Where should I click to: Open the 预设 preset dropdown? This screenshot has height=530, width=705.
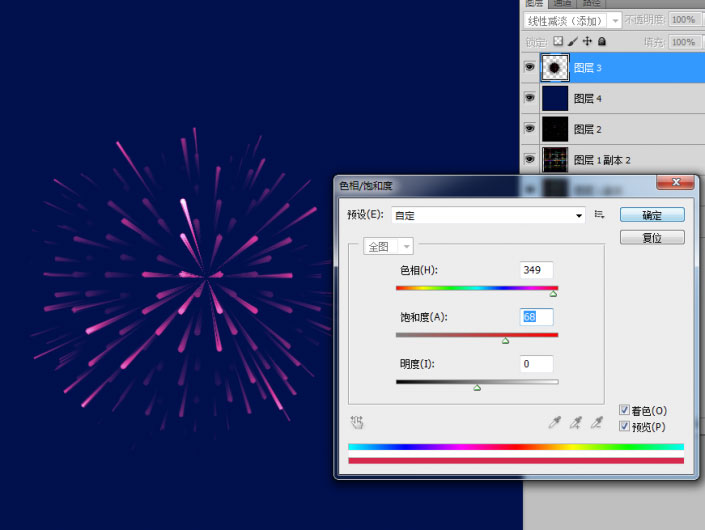(488, 215)
